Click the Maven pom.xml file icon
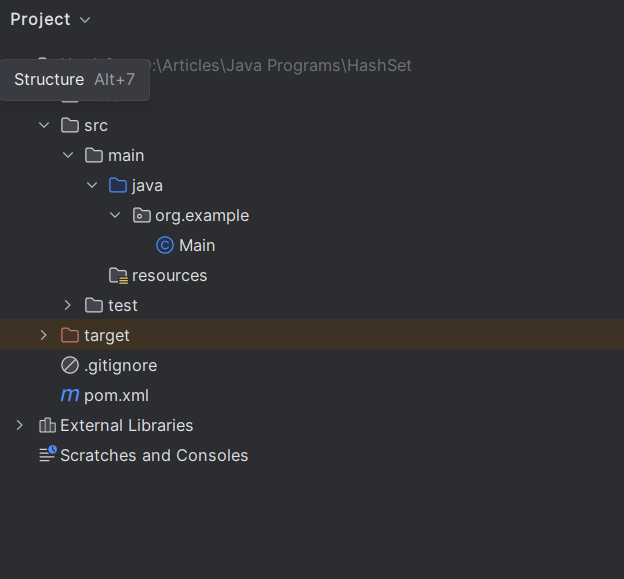Image resolution: width=624 pixels, height=579 pixels. pyautogui.click(x=70, y=395)
